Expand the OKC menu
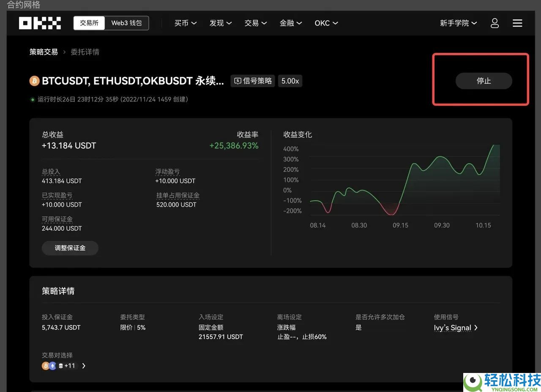The width and height of the screenshot is (541, 392). (326, 23)
